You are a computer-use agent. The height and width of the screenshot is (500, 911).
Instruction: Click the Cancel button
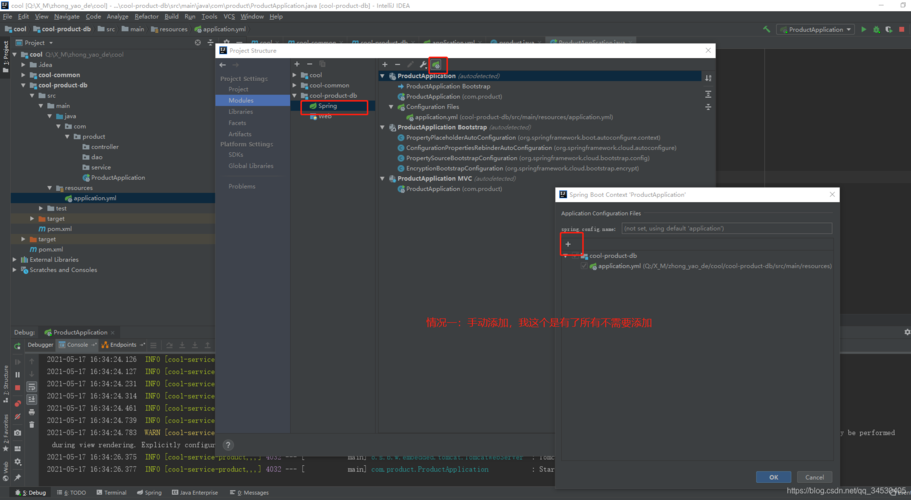pyautogui.click(x=814, y=477)
